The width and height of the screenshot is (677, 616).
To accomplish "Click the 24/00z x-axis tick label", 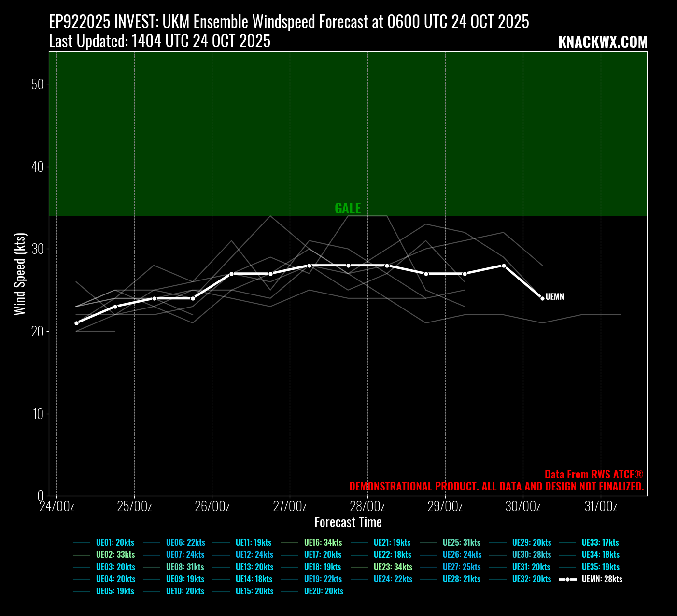I will click(57, 506).
